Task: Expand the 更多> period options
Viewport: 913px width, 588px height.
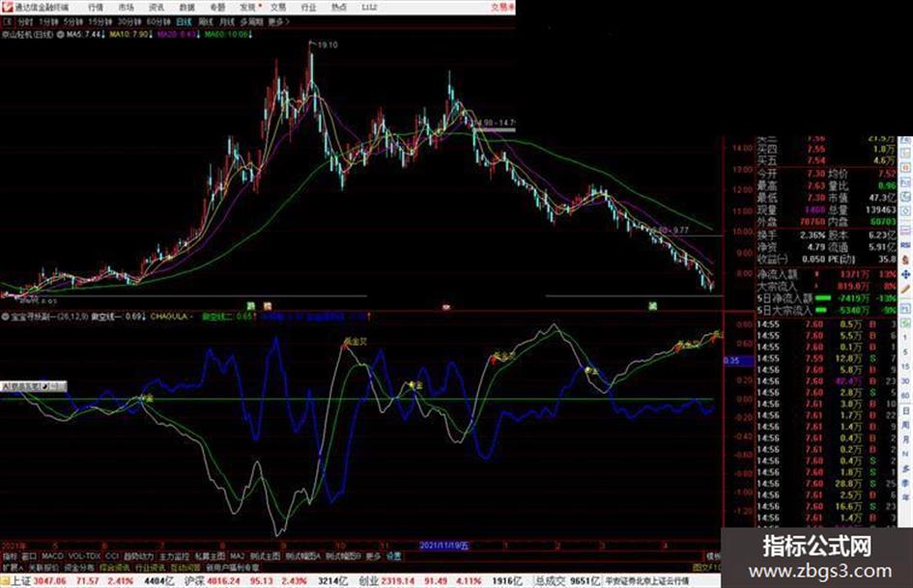Action: click(x=279, y=21)
